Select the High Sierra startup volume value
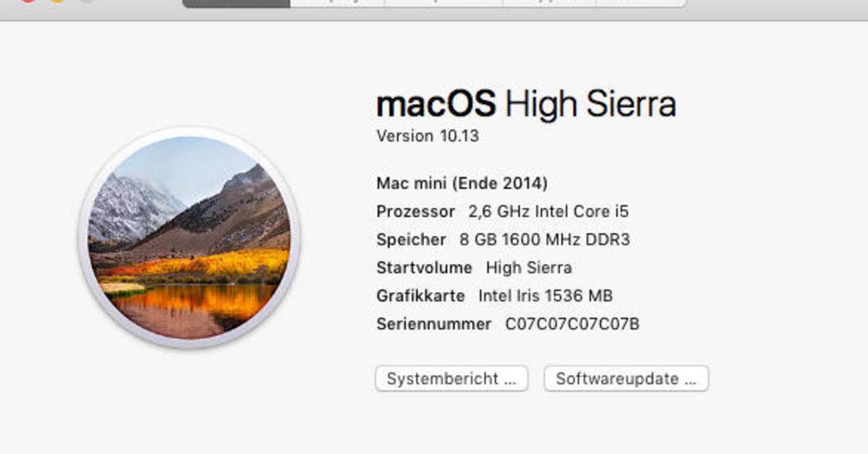The image size is (868, 454). 529,267
